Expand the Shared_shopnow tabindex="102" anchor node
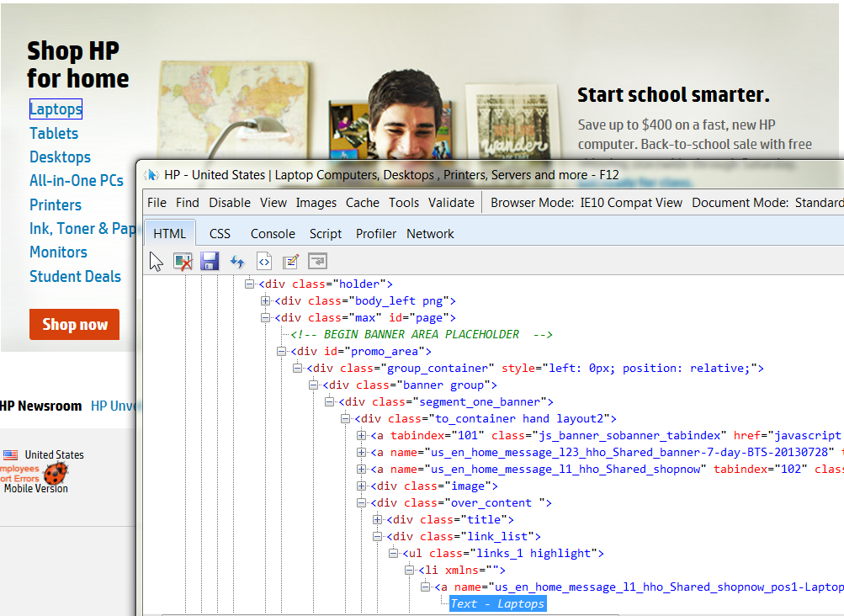The height and width of the screenshot is (616, 844). coord(361,469)
